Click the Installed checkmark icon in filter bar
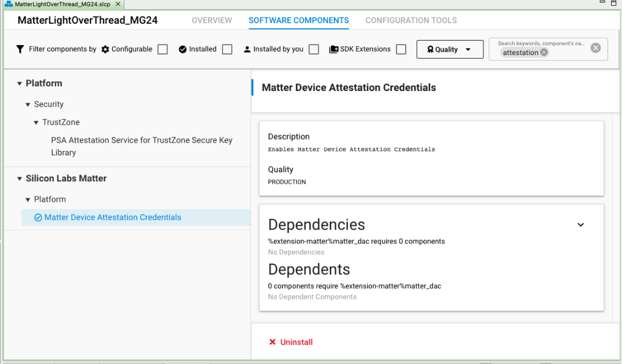This screenshot has width=622, height=364. (x=182, y=49)
